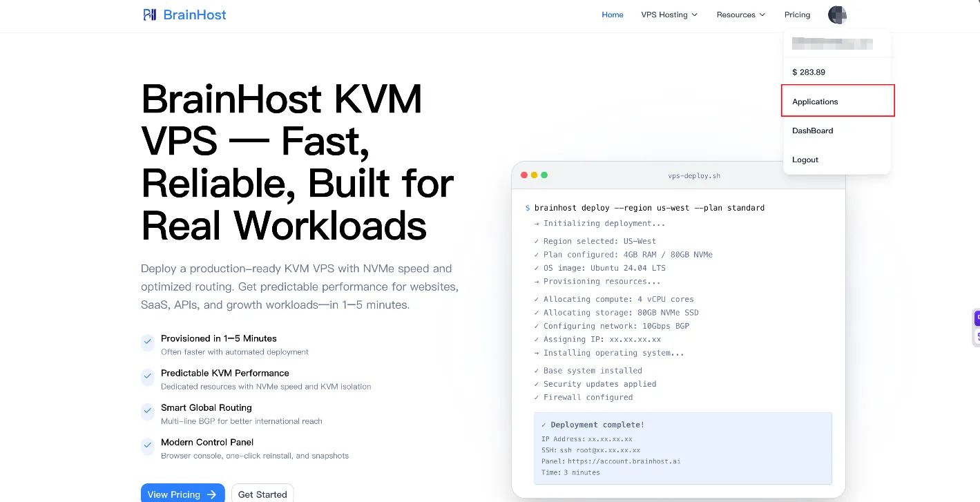Screen dimensions: 980x502
Task: Click the account balance showing $283.89
Action: 808,72
